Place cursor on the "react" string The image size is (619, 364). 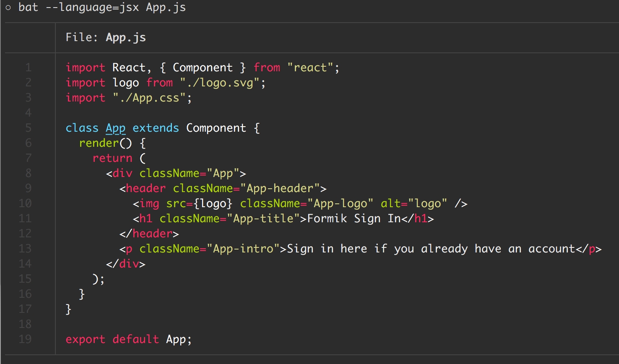coord(310,68)
